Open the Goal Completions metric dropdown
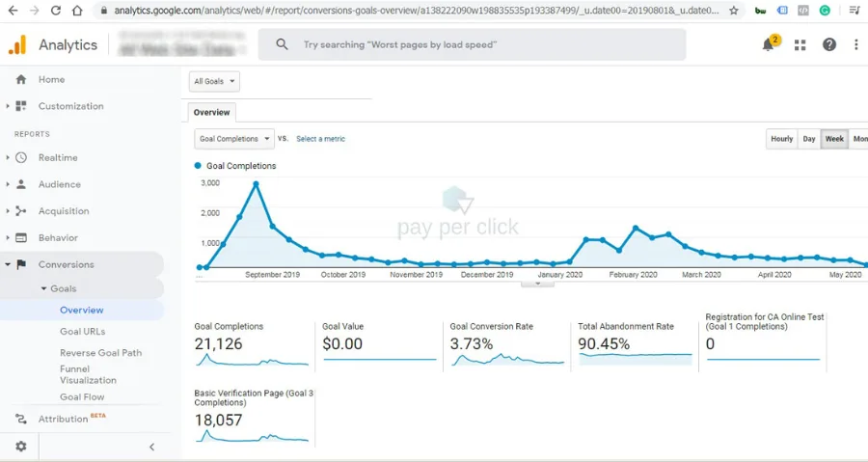Image resolution: width=868 pixels, height=462 pixels. (x=234, y=139)
